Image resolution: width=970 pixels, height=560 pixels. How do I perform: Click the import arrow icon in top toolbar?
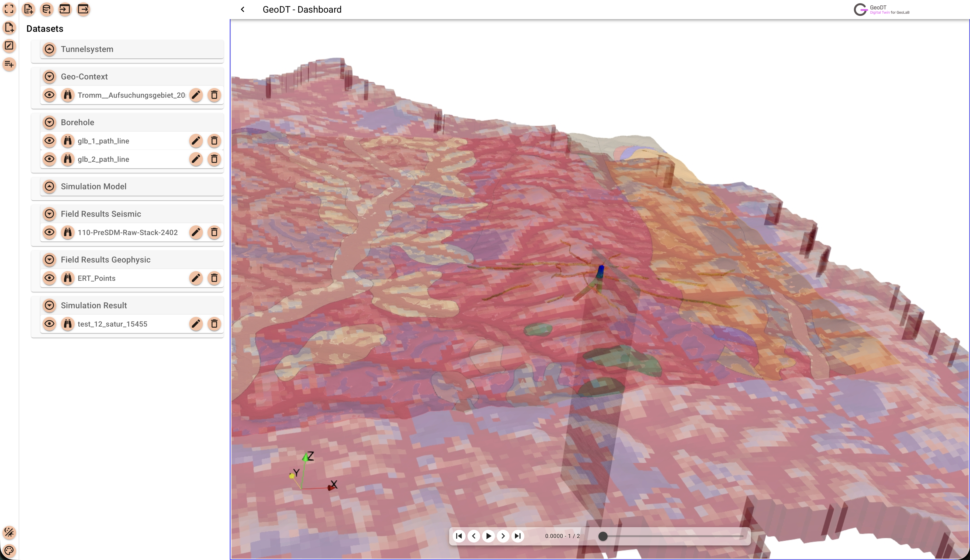(x=65, y=9)
